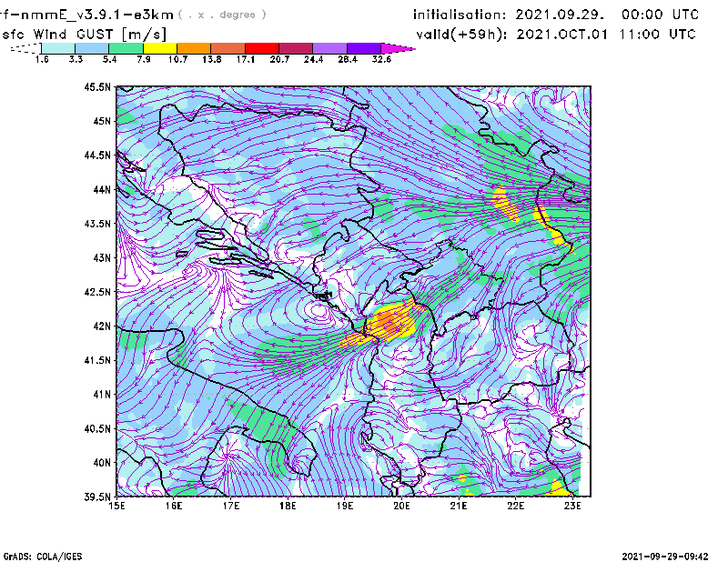
Task: Click the red 17.1–20.7 legend swatch
Action: point(261,48)
